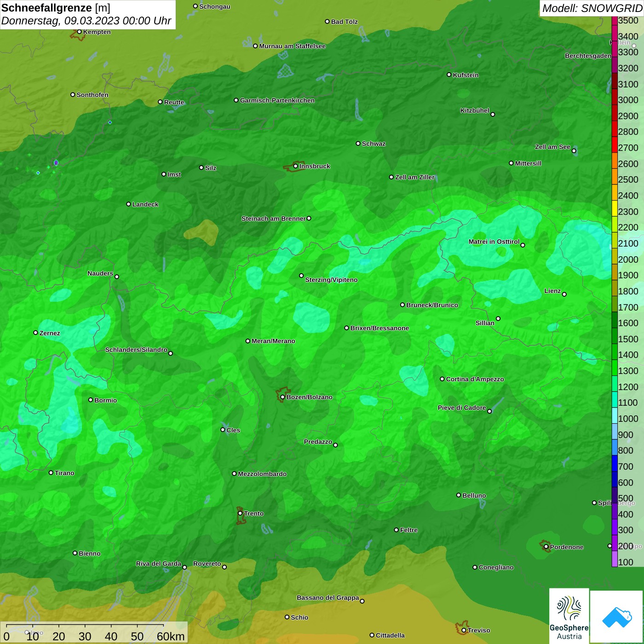Select the Bassano del Grappa label
The height and width of the screenshot is (644, 644).
click(x=328, y=598)
